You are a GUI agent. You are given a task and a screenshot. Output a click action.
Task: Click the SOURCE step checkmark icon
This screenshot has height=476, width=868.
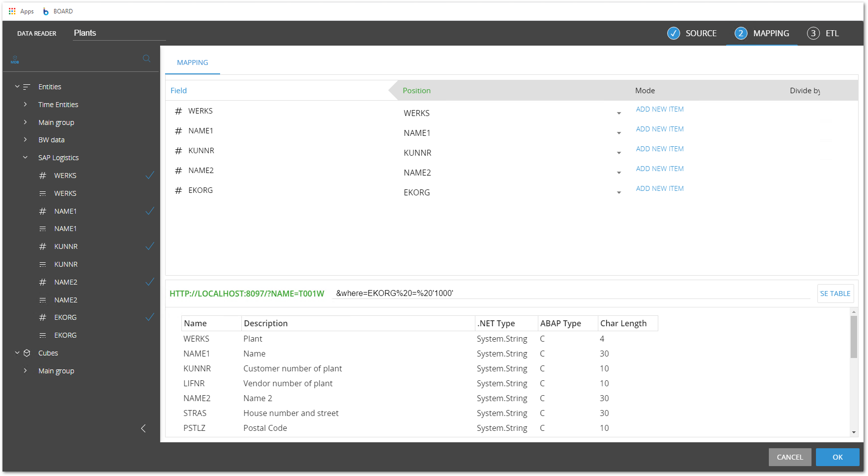pos(673,33)
